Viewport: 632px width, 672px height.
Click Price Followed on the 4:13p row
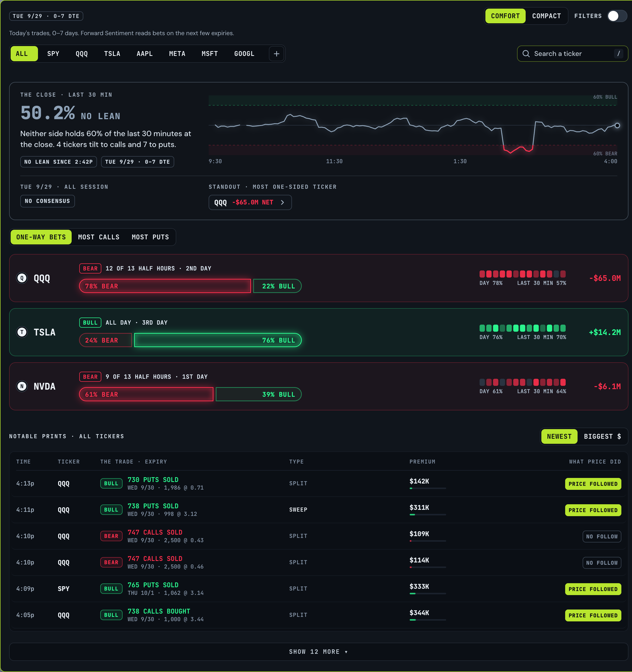[593, 484]
